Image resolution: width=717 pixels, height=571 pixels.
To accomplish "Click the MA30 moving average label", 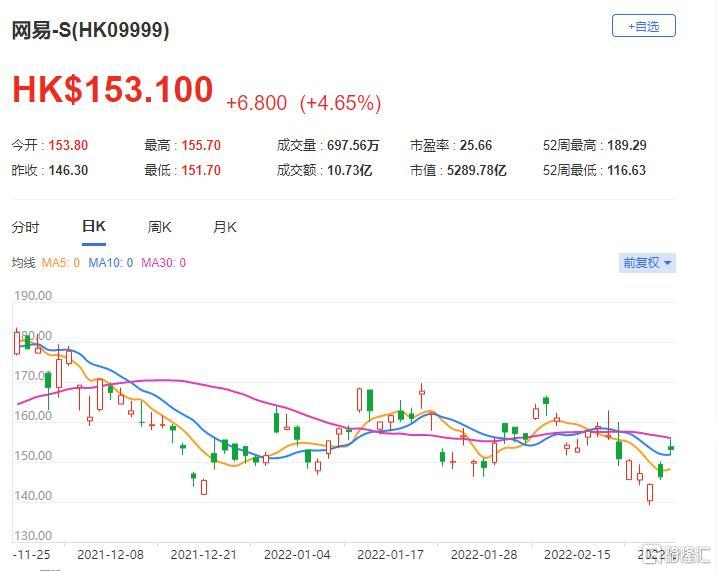I will tap(163, 263).
